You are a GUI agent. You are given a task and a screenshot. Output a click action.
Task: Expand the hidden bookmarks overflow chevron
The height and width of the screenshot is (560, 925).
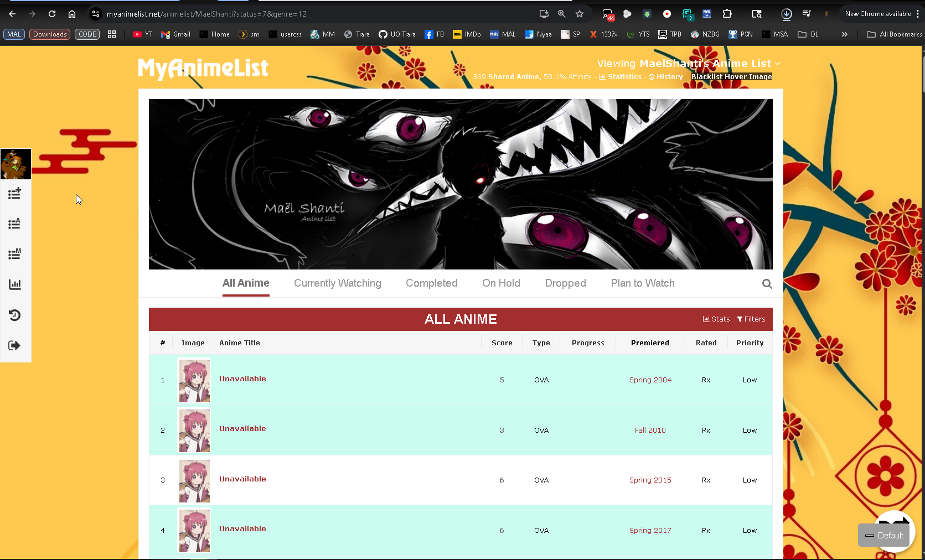click(844, 34)
